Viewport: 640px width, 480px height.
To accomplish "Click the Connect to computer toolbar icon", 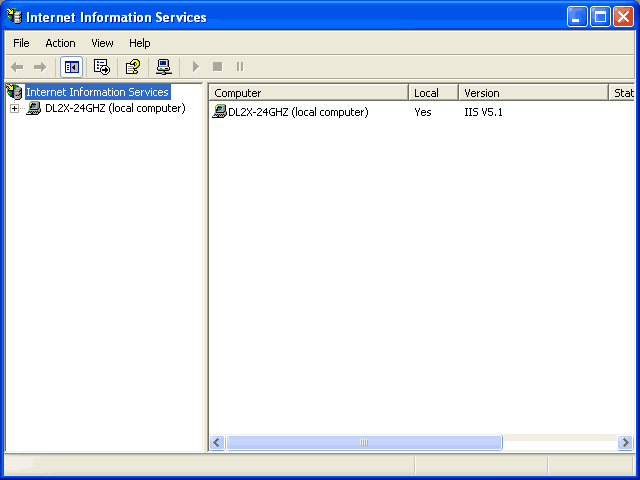I will point(164,67).
